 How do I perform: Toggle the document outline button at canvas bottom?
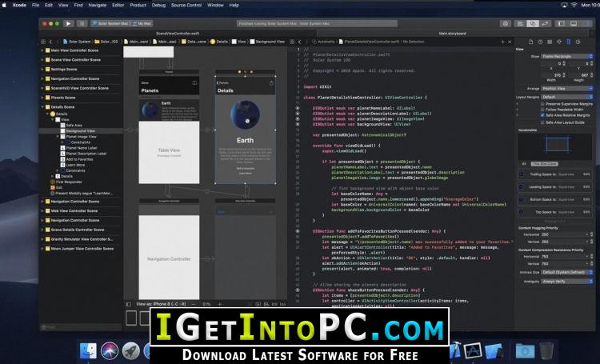pos(129,304)
